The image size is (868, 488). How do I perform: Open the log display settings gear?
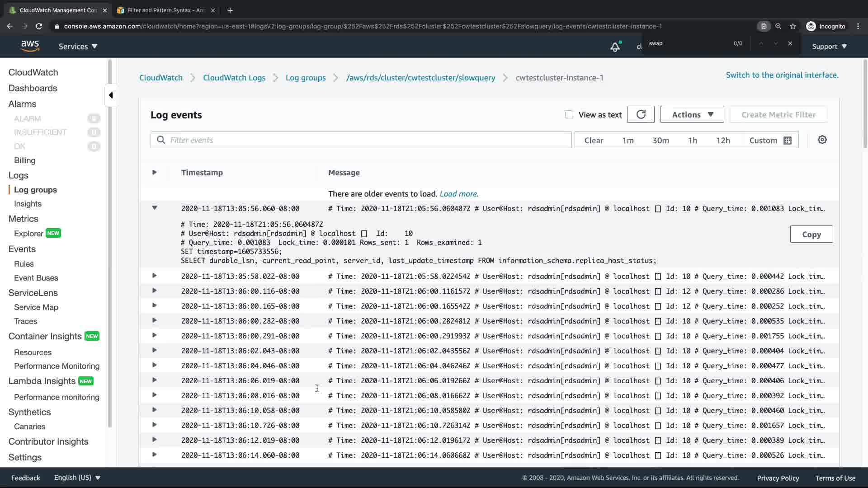click(822, 140)
